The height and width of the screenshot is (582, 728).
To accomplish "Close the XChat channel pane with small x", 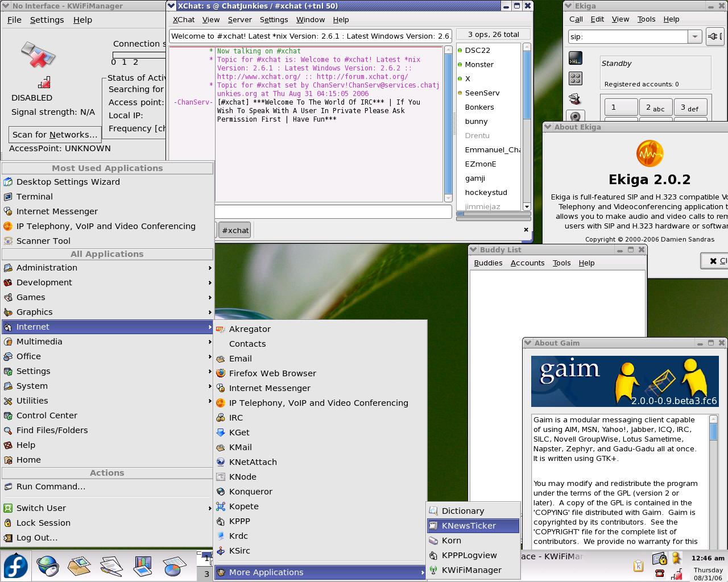I will [526, 230].
